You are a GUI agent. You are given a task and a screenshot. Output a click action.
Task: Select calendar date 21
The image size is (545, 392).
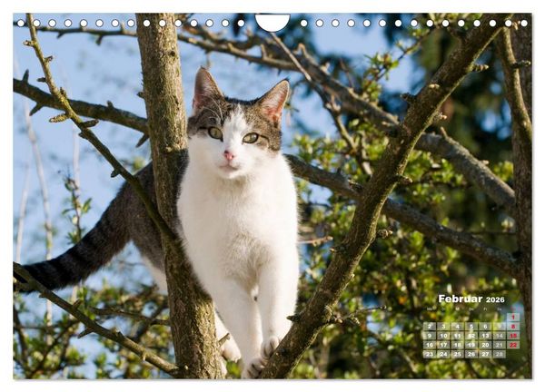pos(499,345)
